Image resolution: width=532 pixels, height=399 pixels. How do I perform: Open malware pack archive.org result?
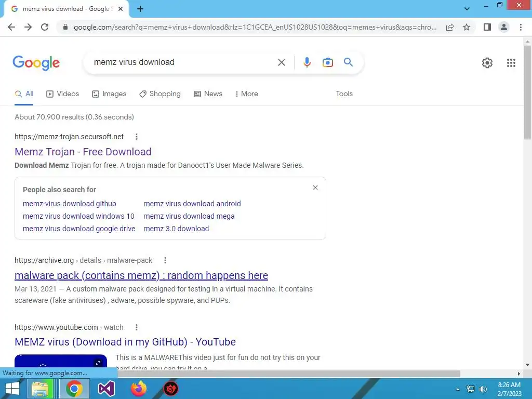click(141, 275)
